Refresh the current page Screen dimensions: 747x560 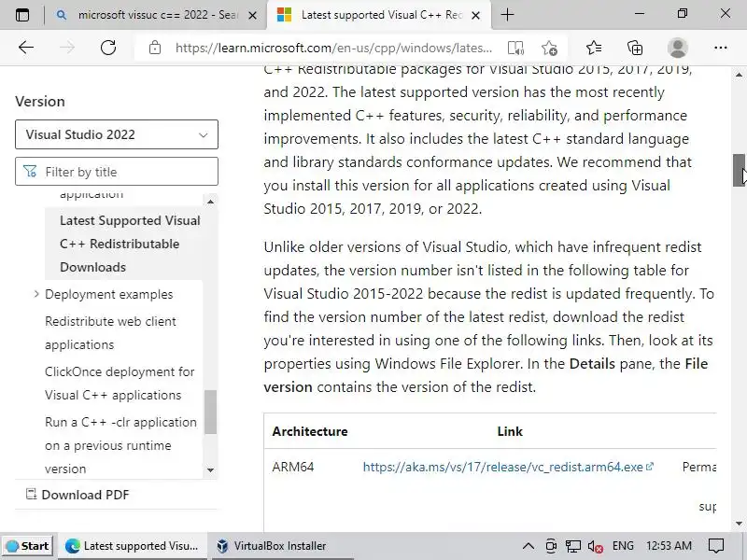(108, 48)
